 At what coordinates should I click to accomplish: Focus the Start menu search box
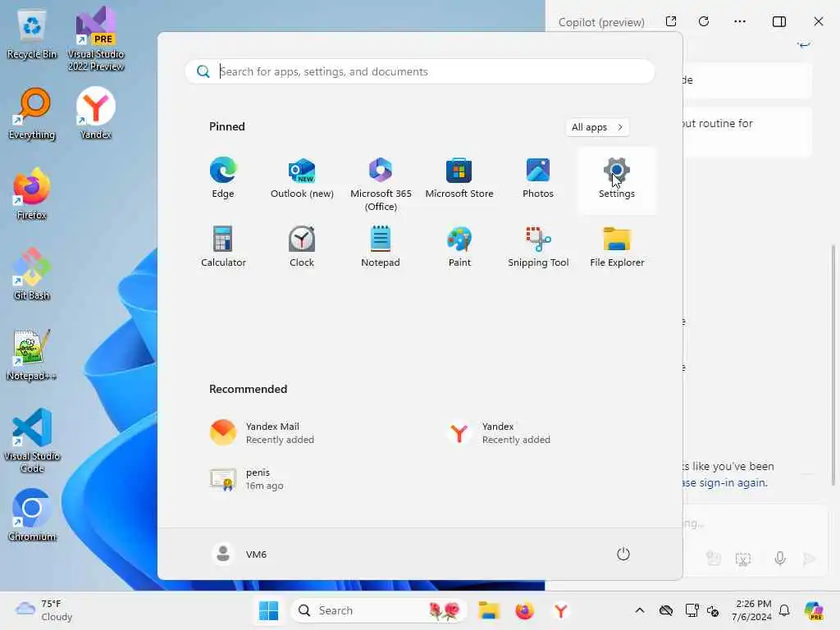420,71
